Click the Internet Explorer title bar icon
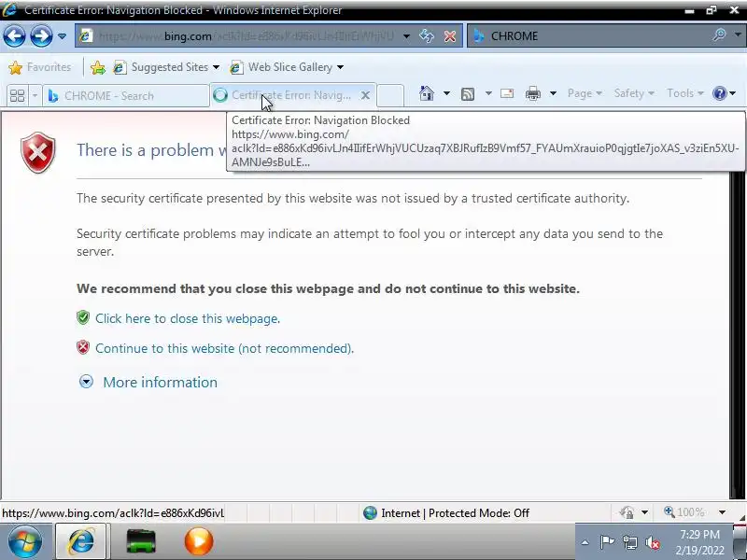 tap(9, 9)
